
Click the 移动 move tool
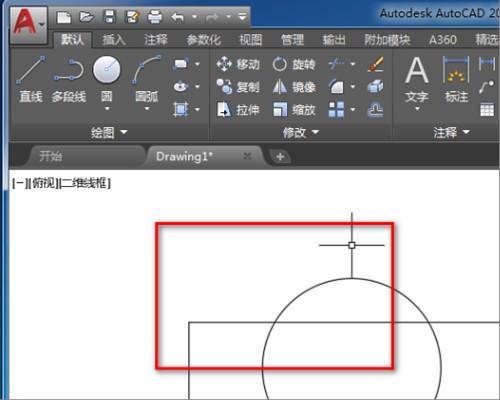(238, 64)
